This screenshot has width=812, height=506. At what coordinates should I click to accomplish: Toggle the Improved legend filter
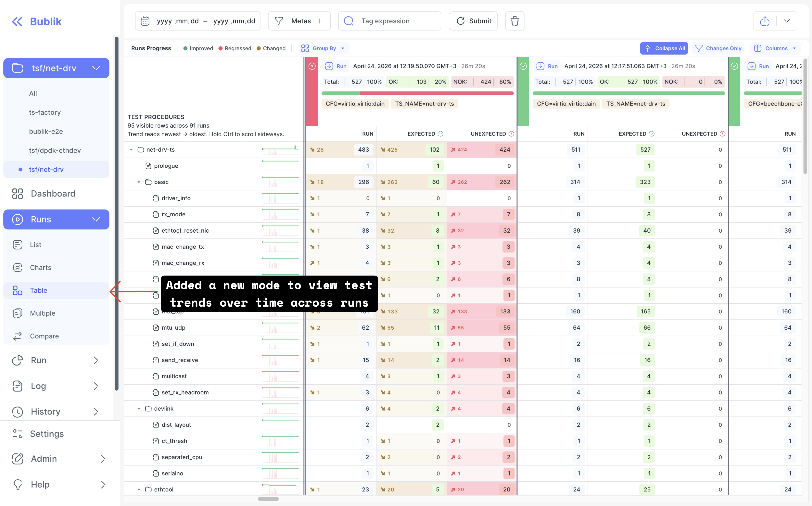point(198,48)
